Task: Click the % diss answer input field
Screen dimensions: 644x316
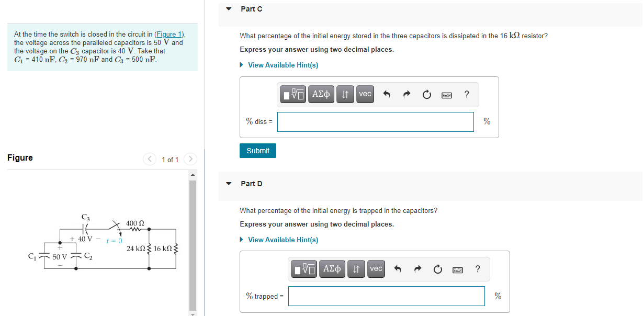Action: click(376, 121)
